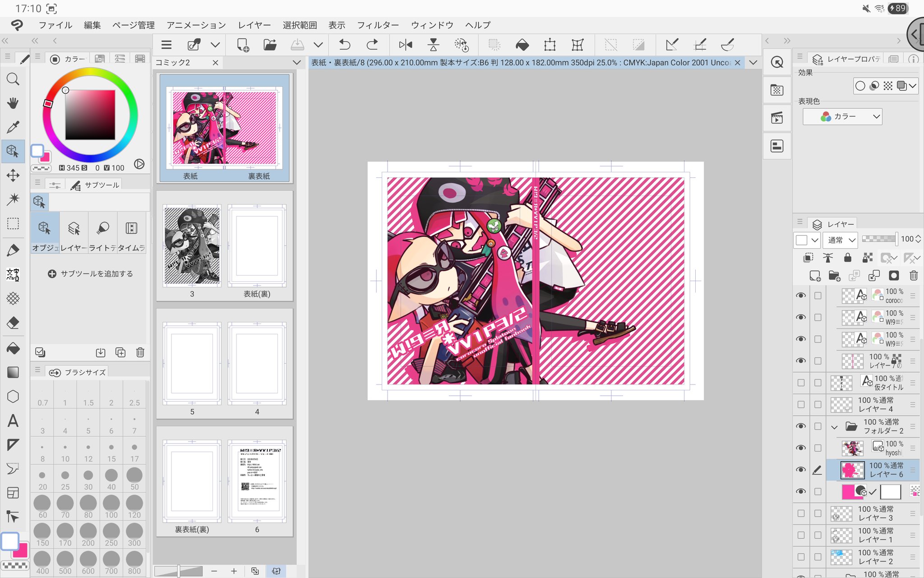Create new raster layer
924x578 pixels.
(x=815, y=276)
